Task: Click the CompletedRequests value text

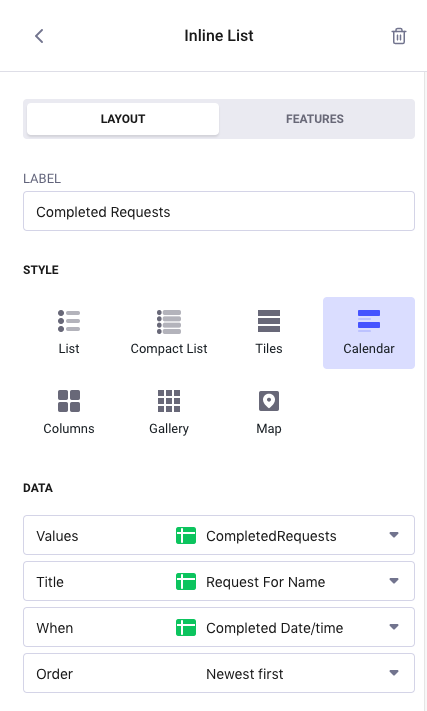Action: (x=271, y=536)
